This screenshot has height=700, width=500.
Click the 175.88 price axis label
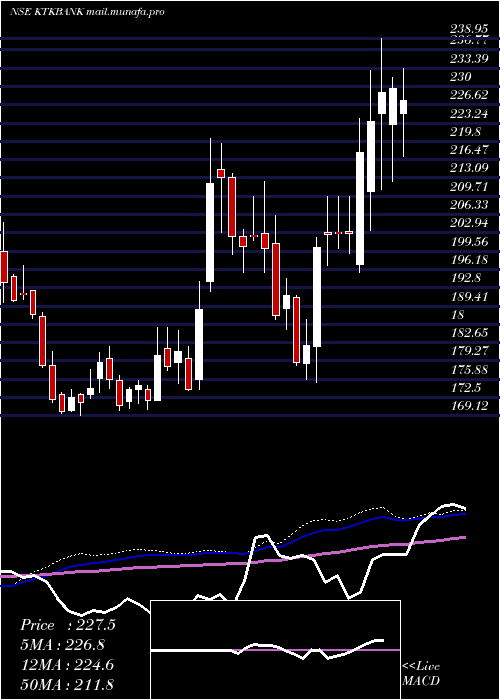tap(469, 370)
